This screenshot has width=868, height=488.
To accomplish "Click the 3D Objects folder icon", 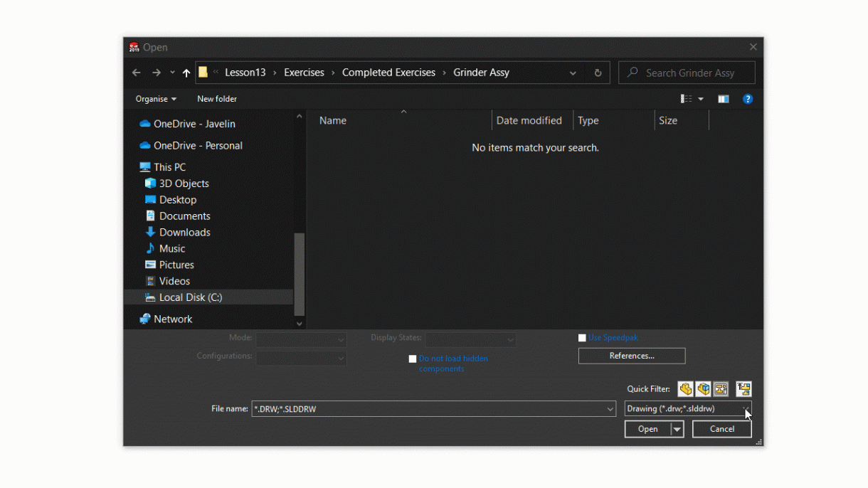I will coord(150,184).
